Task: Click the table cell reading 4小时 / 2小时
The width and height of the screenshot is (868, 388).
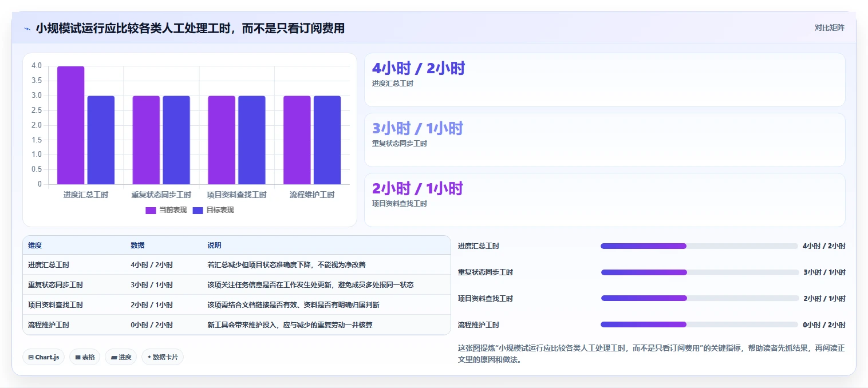Action: [152, 265]
